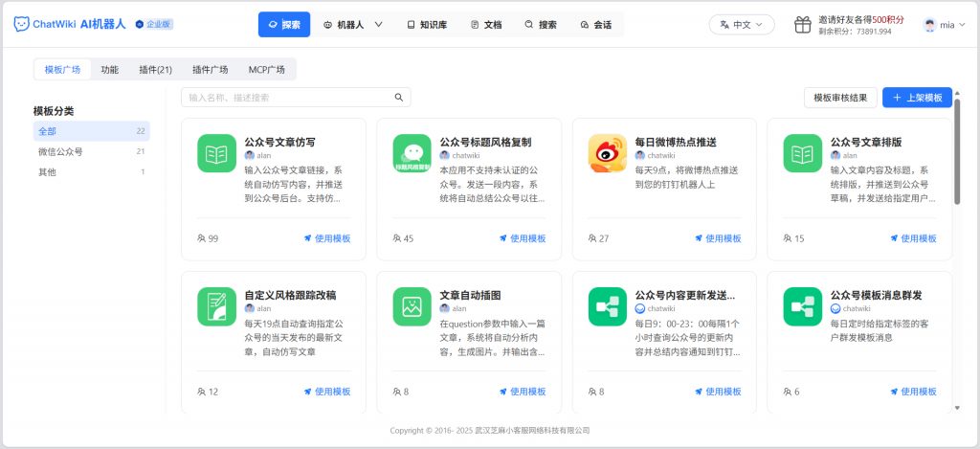The width and height of the screenshot is (980, 449).
Task: Open the 公众号模板消息群发 workflow icon
Action: point(803,306)
